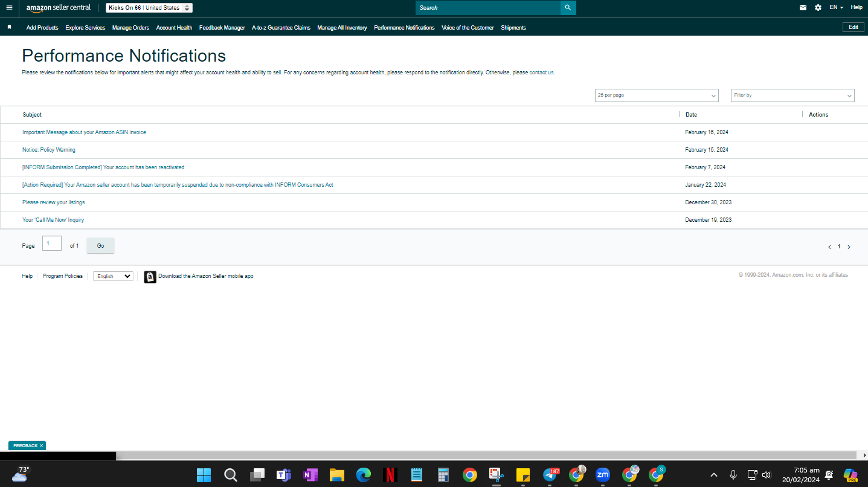Close the Feedback tab using its X
868x487 pixels.
[41, 446]
